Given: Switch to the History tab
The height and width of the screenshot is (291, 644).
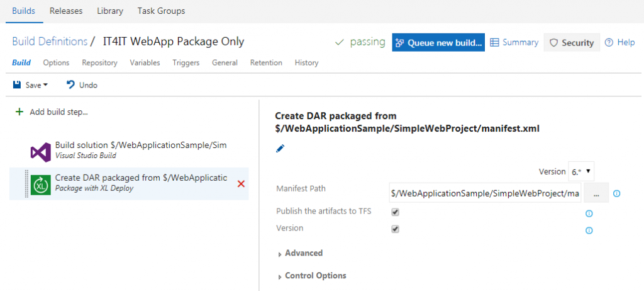Looking at the screenshot, I should [x=306, y=63].
